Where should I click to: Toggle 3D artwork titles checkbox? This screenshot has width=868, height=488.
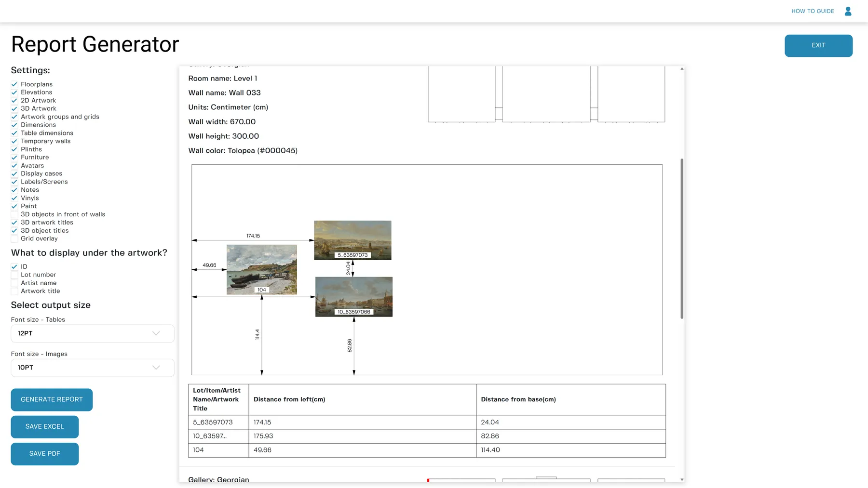pos(14,223)
